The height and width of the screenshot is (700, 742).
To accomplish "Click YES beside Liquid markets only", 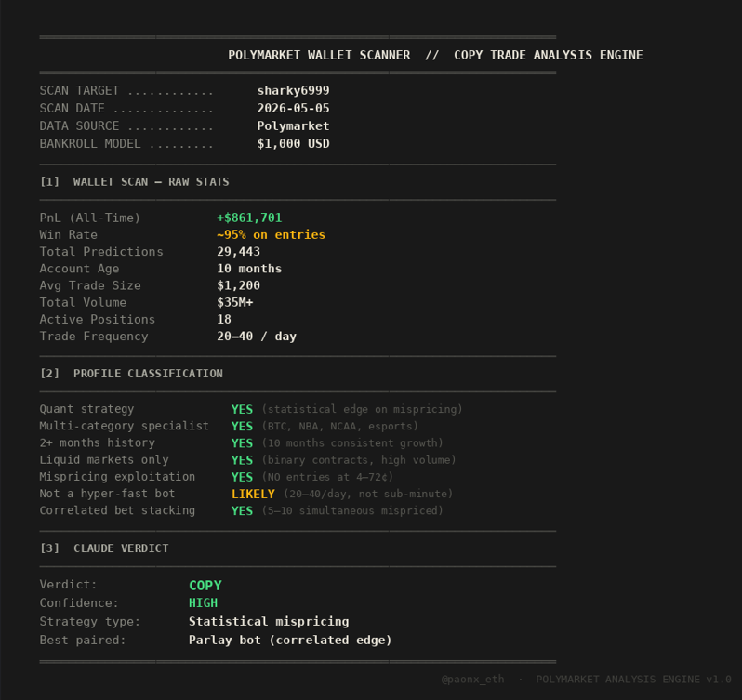I will tap(243, 460).
